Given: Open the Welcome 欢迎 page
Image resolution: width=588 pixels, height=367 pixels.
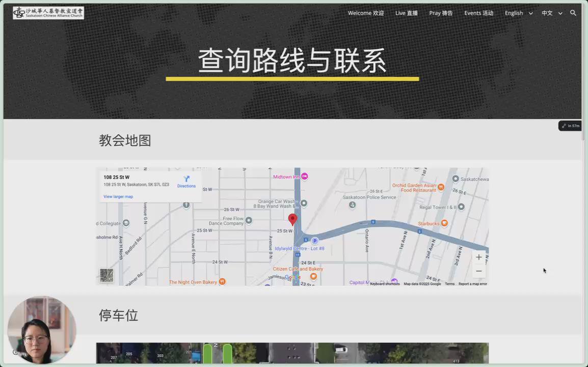Looking at the screenshot, I should click(366, 13).
